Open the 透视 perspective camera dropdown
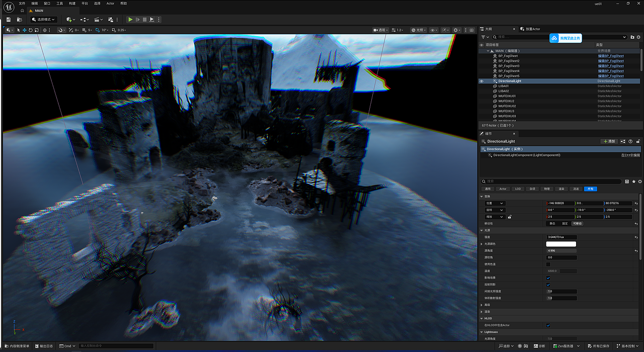The width and height of the screenshot is (644, 352). point(381,30)
